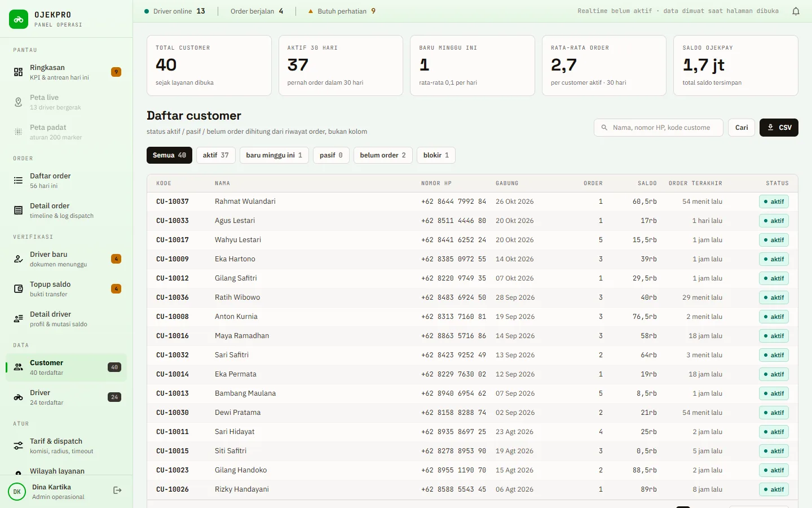
Task: Show belum order customers
Action: click(x=383, y=155)
